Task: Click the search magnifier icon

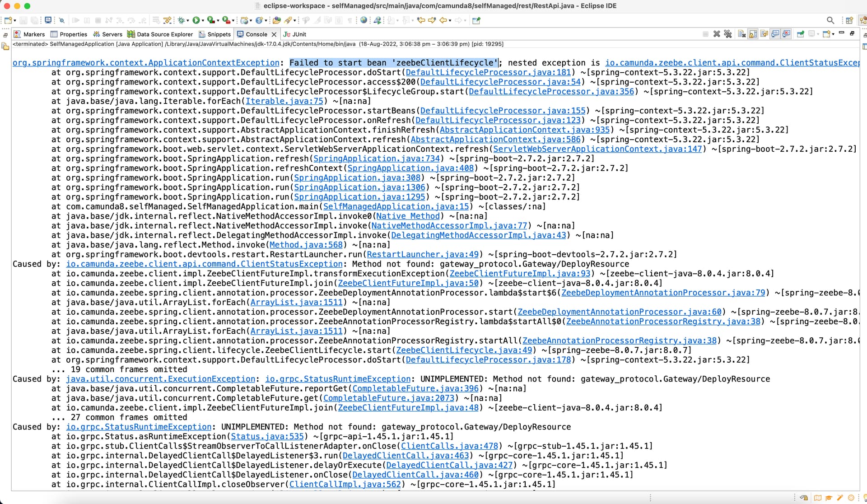Action: coord(830,20)
